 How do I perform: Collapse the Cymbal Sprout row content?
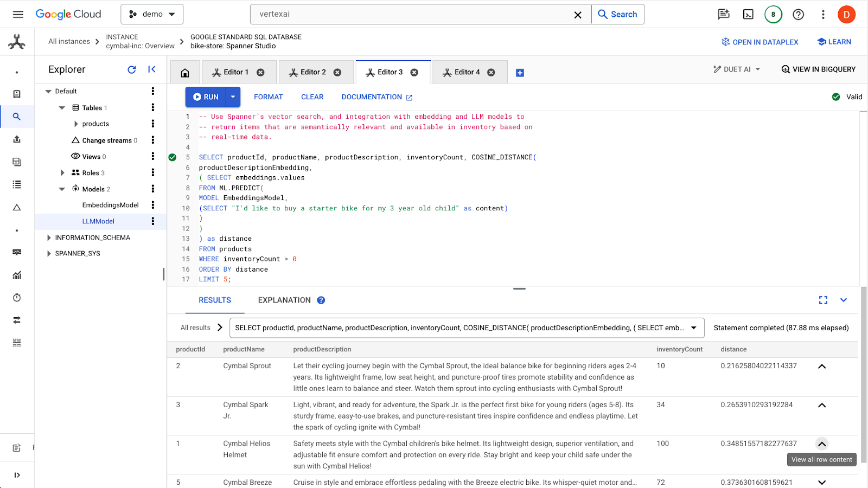(x=822, y=367)
